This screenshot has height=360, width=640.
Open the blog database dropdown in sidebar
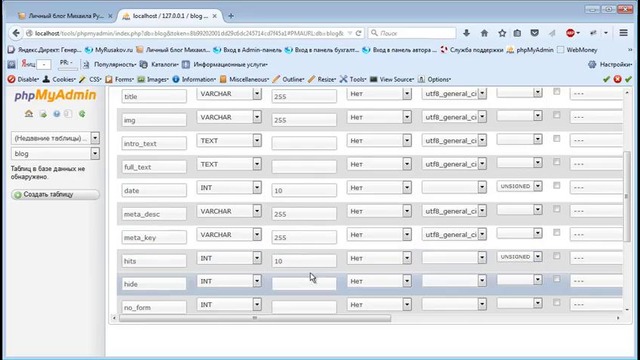tap(55, 153)
